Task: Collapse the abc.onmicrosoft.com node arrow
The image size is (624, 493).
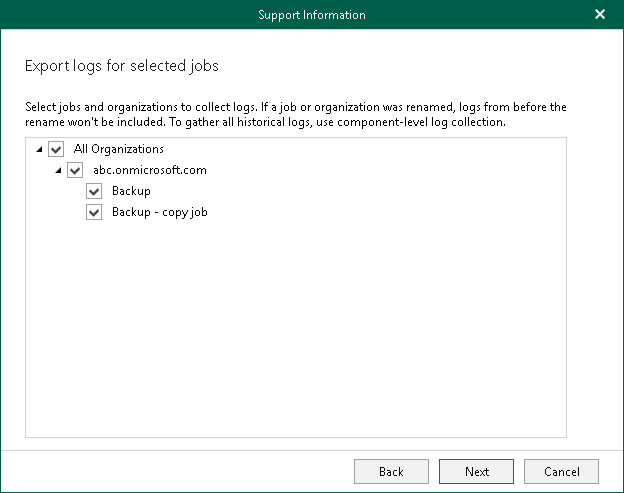Action: [x=58, y=171]
